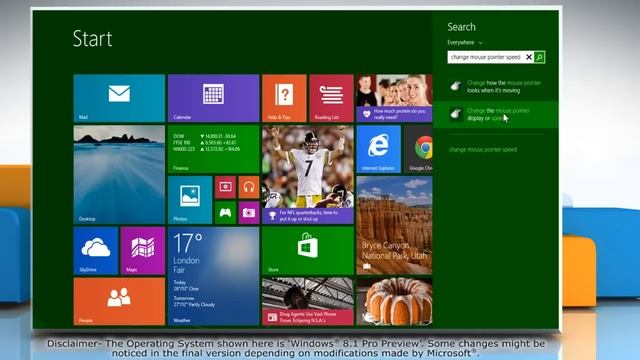Open the red Video tile

click(x=225, y=187)
